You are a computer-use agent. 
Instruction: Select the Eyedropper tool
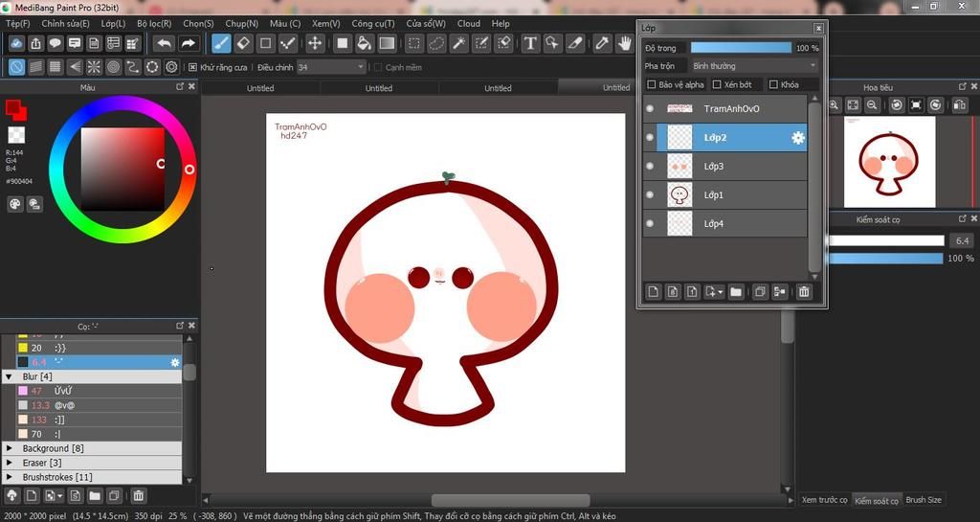tap(602, 43)
